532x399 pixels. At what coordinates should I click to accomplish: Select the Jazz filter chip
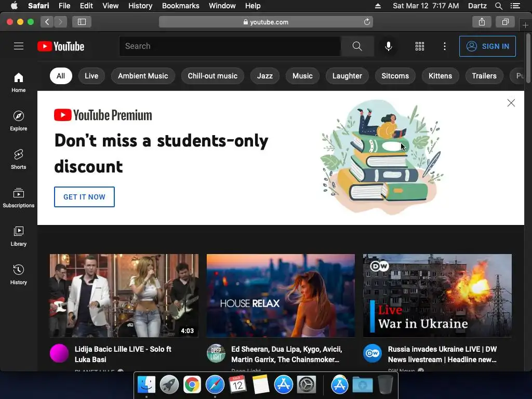[264, 76]
